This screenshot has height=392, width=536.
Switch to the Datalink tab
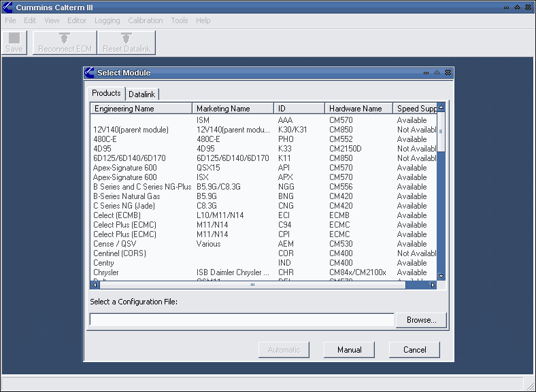pyautogui.click(x=142, y=94)
